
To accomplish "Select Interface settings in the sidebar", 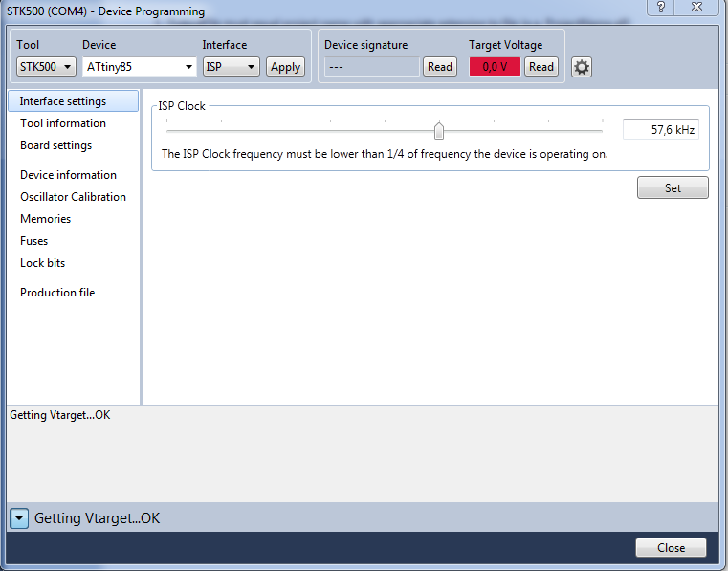I will click(x=74, y=101).
